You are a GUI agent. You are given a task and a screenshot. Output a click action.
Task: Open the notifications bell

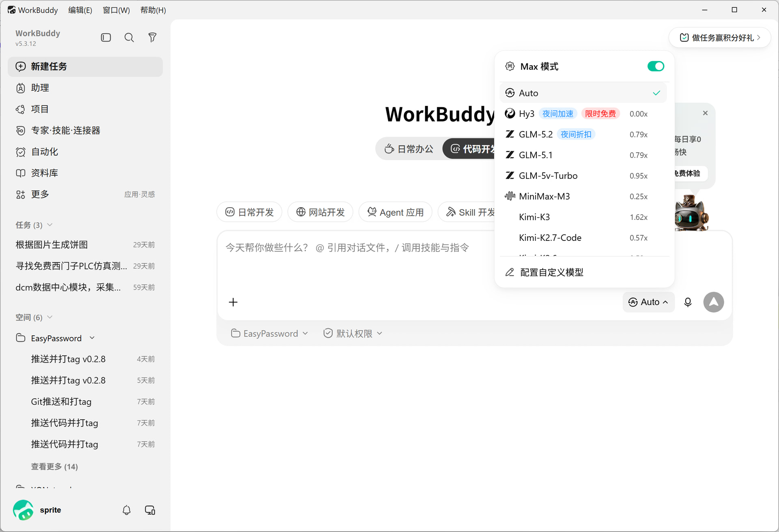click(127, 510)
